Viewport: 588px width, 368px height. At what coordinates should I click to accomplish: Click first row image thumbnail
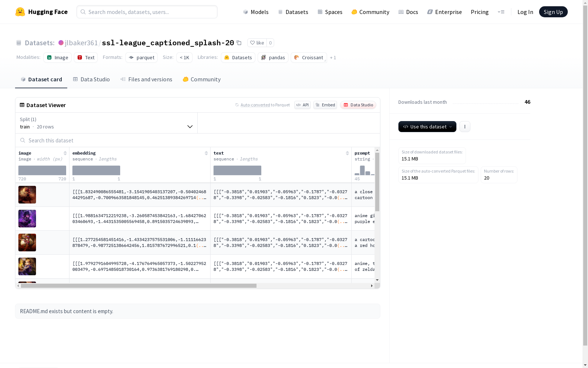click(27, 195)
